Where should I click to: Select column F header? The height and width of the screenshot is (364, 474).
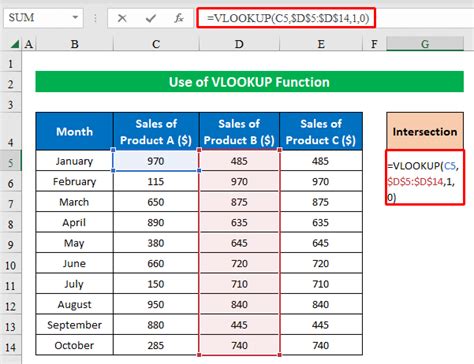click(x=374, y=44)
